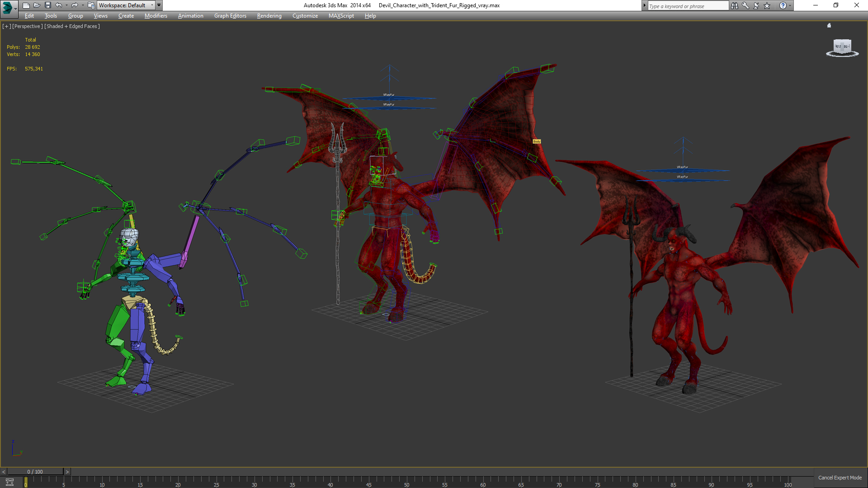Click the InfoCenter search input field
Viewport: 868px width, 488px height.
click(x=688, y=6)
